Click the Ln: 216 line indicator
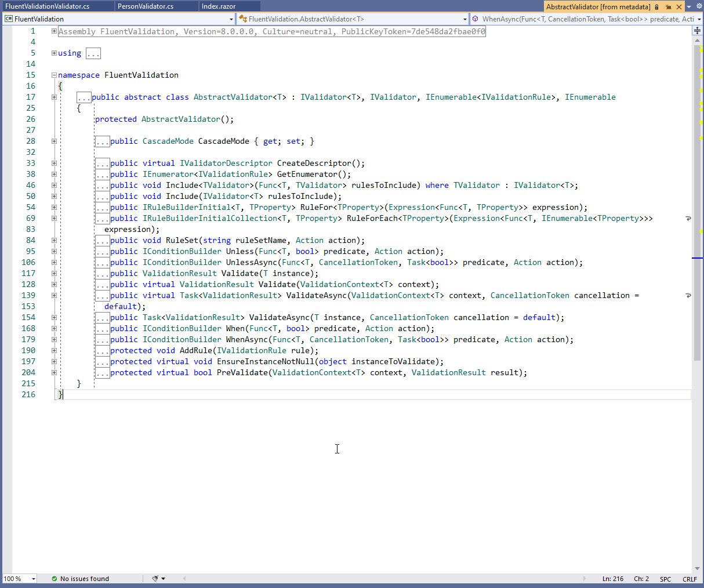This screenshot has height=588, width=704. pos(613,579)
